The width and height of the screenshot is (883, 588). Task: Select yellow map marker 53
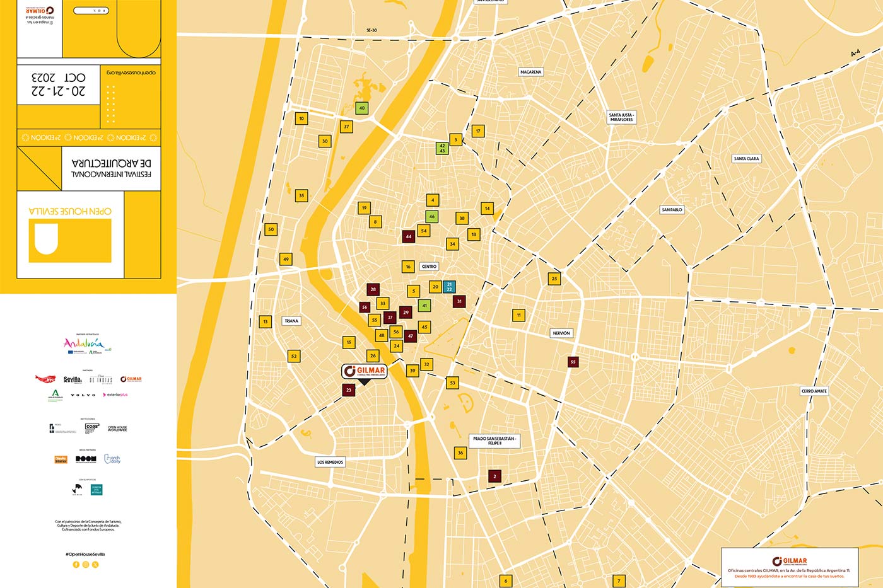[x=452, y=383]
